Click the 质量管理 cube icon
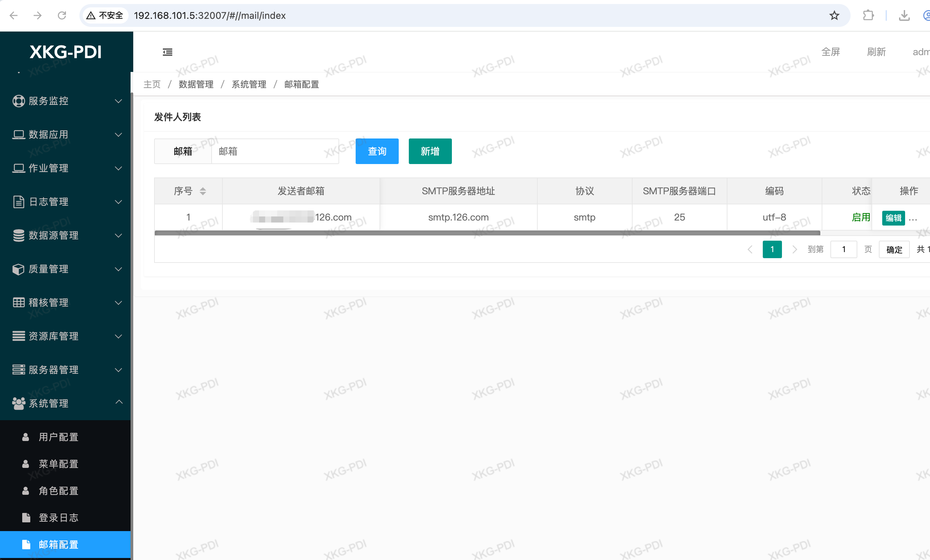The height and width of the screenshot is (560, 930). 19,269
